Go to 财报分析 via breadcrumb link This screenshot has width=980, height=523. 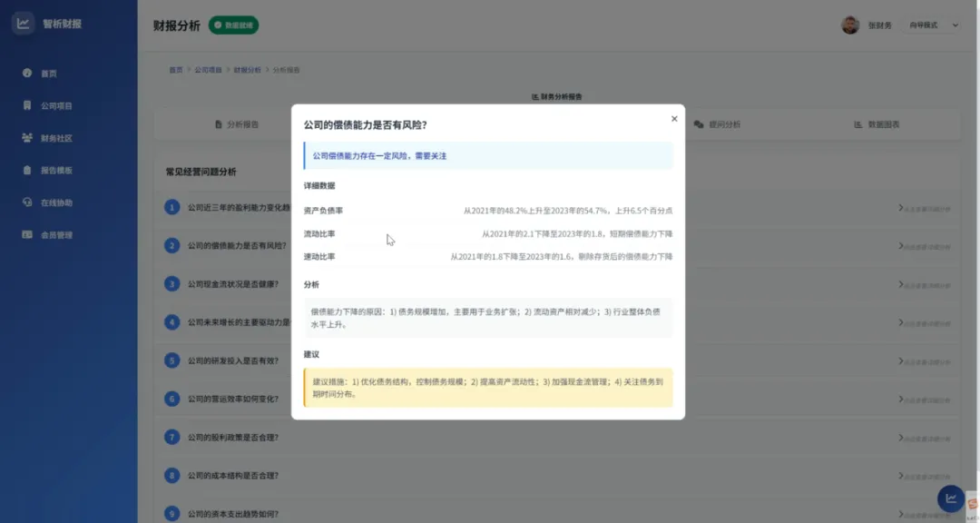click(x=248, y=70)
